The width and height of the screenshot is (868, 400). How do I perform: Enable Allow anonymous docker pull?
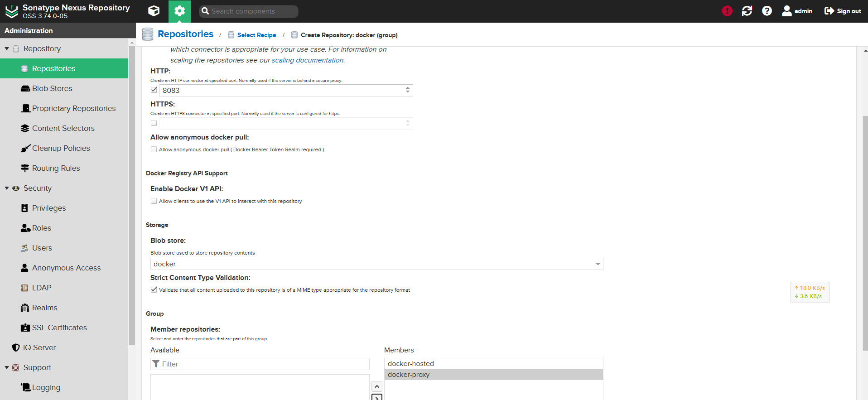(x=154, y=149)
